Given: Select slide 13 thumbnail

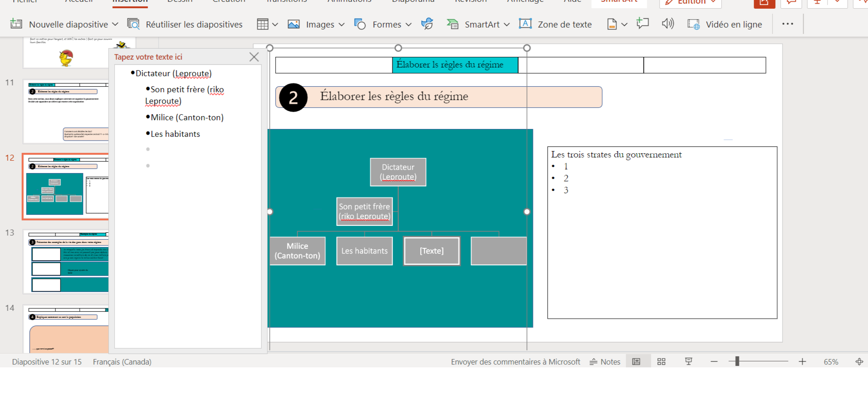Looking at the screenshot, I should coord(67,262).
